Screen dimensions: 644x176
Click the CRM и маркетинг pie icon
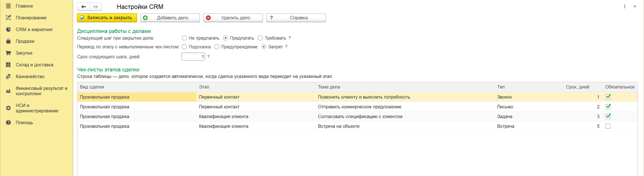pos(8,30)
